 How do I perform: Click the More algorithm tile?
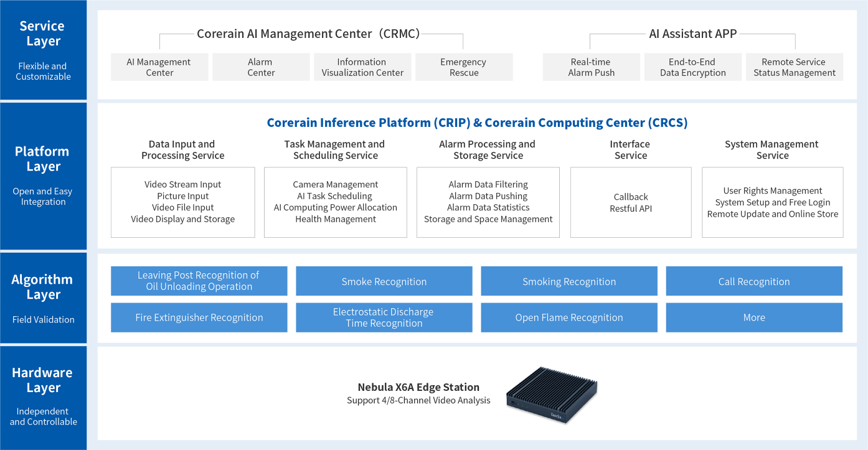[754, 317]
